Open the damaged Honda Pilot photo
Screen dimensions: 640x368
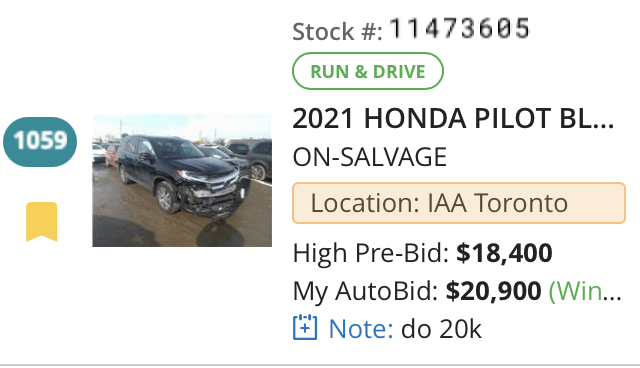(x=182, y=180)
